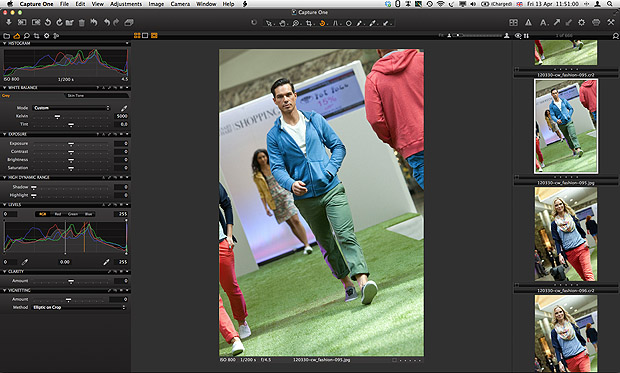The image size is (620, 373).
Task: Select the Red channel in Levels
Action: click(58, 214)
